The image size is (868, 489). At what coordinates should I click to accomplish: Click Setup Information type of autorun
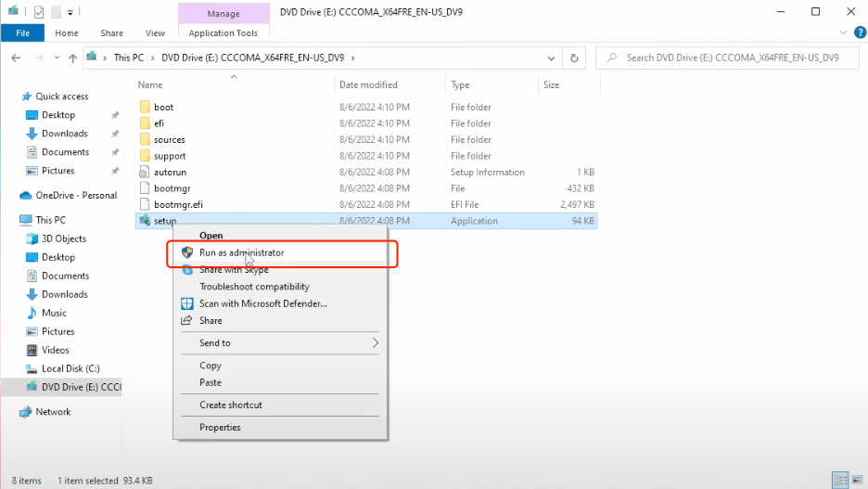(488, 173)
